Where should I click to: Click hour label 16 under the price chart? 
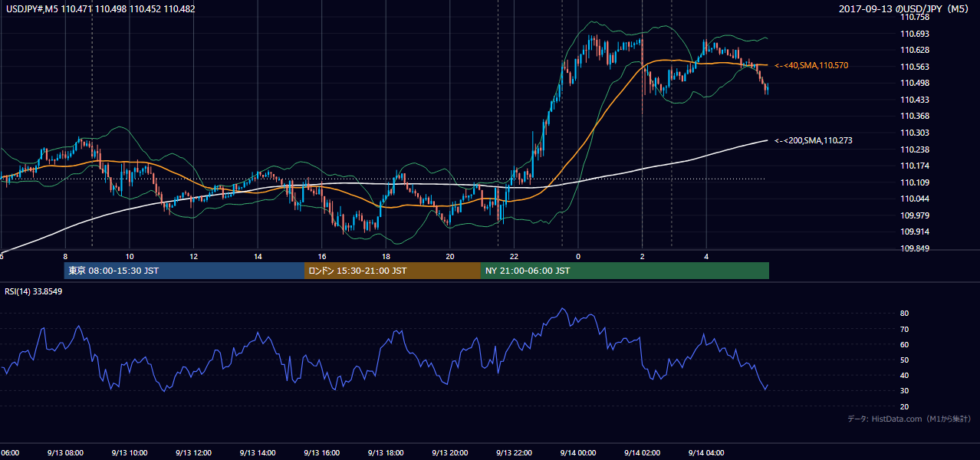pyautogui.click(x=322, y=257)
